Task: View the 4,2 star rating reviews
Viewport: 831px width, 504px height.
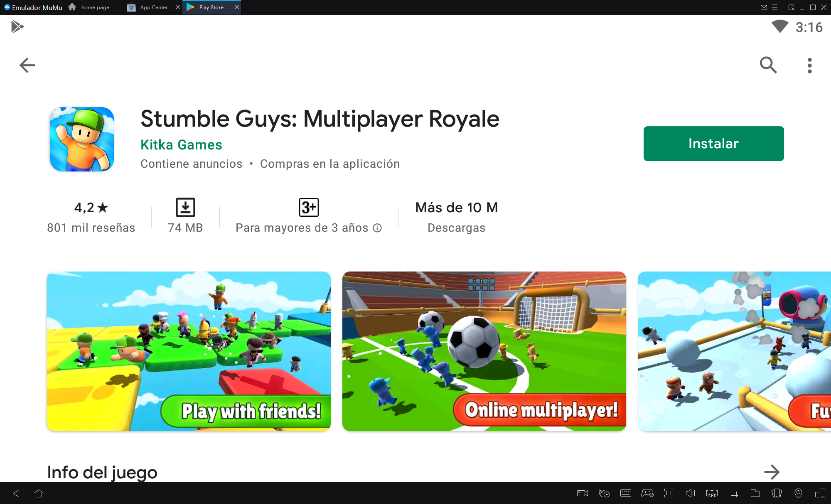Action: (x=91, y=207)
